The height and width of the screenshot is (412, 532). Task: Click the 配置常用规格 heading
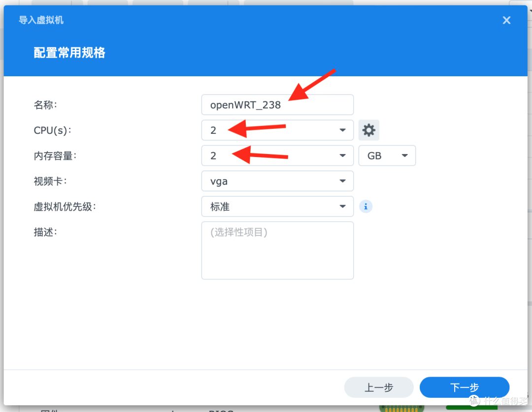69,53
